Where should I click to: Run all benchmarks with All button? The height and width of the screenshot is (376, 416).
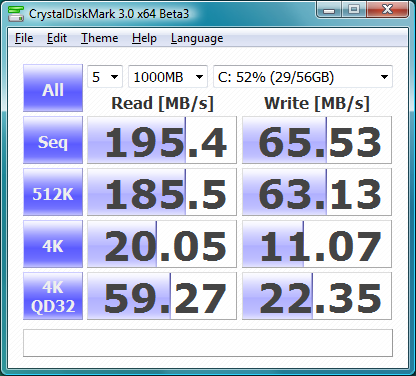coord(53,88)
